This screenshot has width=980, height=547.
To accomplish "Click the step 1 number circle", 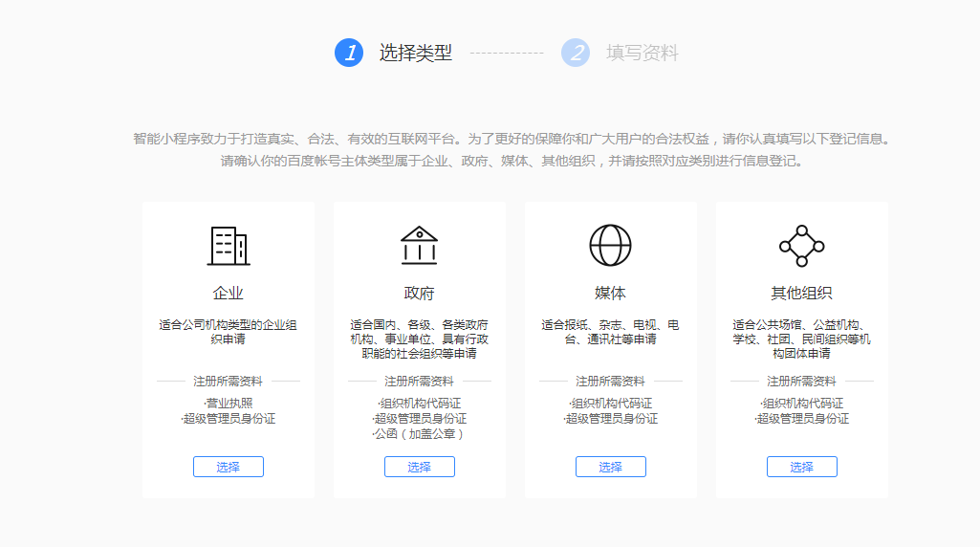I will click(349, 53).
